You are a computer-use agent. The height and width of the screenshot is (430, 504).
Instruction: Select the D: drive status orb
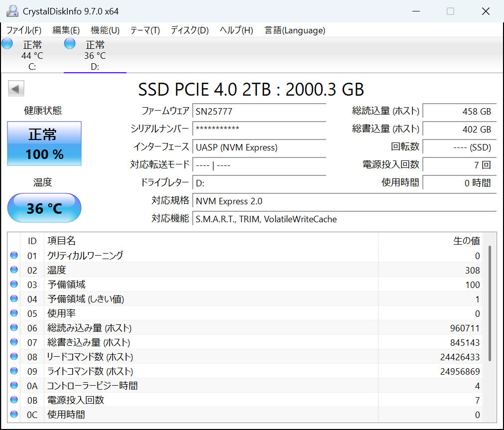[70, 43]
